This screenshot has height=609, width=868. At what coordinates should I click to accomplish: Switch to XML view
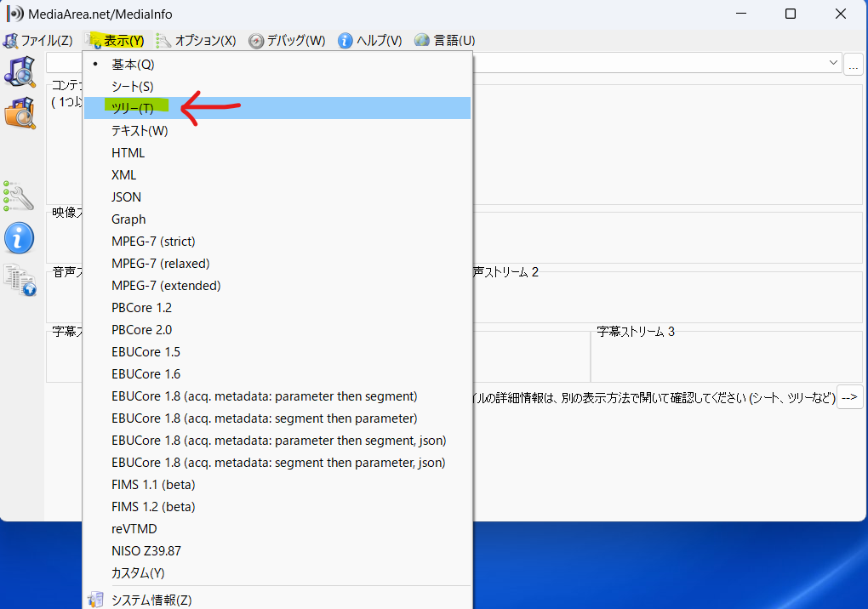(x=277, y=175)
